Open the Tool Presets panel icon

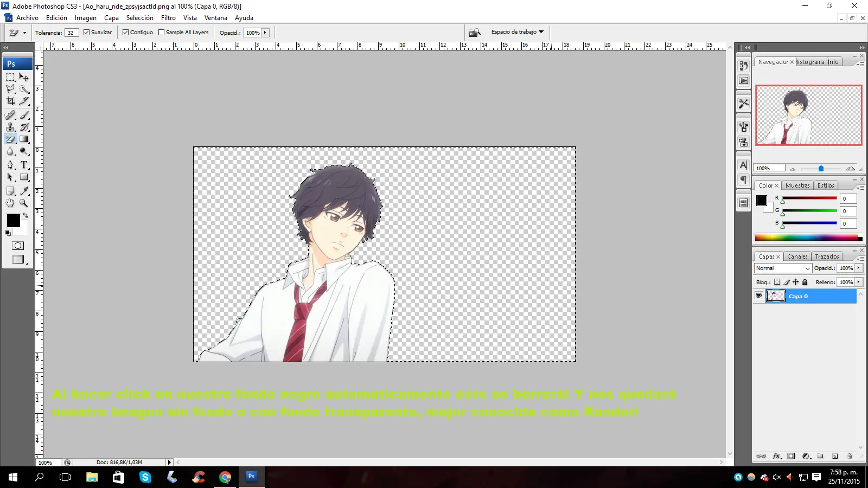pos(743,103)
